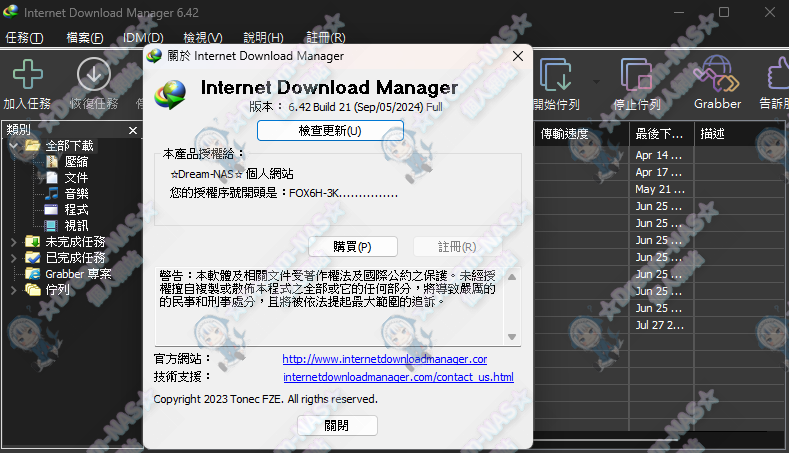The image size is (789, 453).
Task: Select the 'Apr 17 …' date cell
Action: click(662, 172)
